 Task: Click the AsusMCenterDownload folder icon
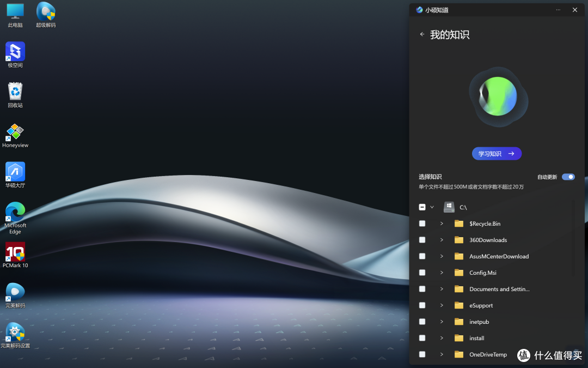point(458,256)
